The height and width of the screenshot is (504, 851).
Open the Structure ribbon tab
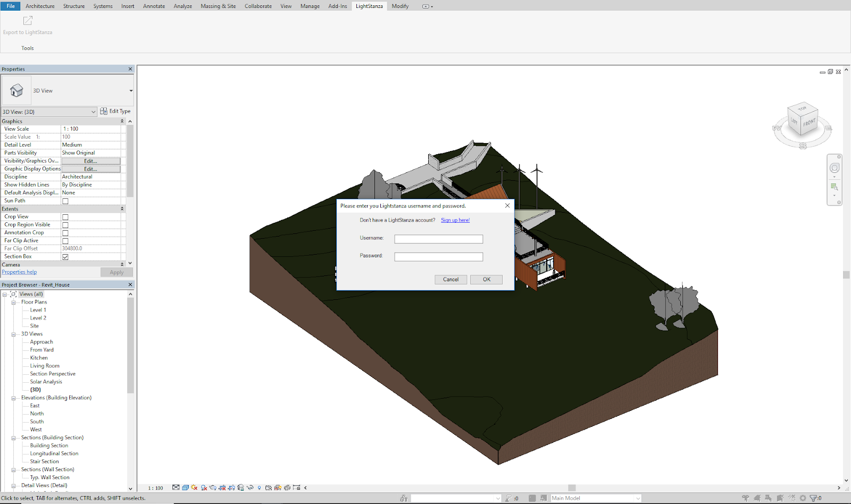(x=74, y=6)
